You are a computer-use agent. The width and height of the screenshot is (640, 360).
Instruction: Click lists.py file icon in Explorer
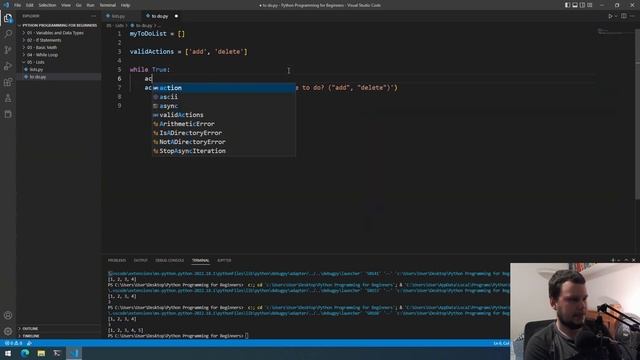(26, 69)
